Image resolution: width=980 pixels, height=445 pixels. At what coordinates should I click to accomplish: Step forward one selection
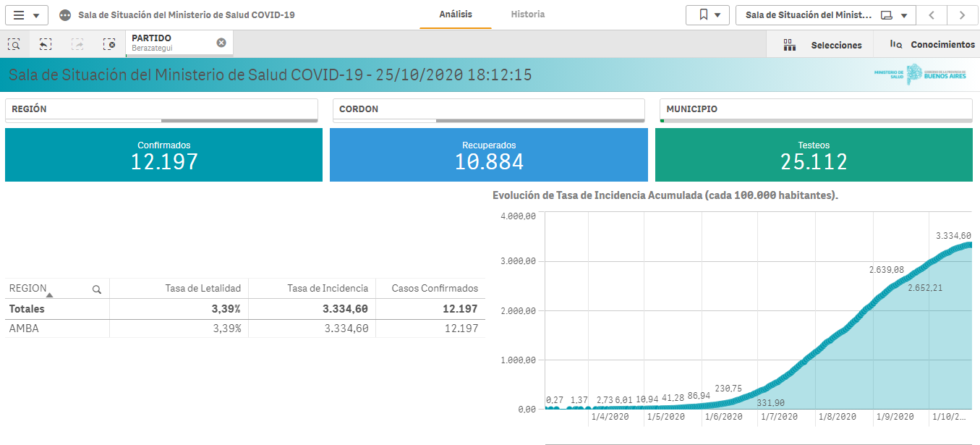coord(77,45)
